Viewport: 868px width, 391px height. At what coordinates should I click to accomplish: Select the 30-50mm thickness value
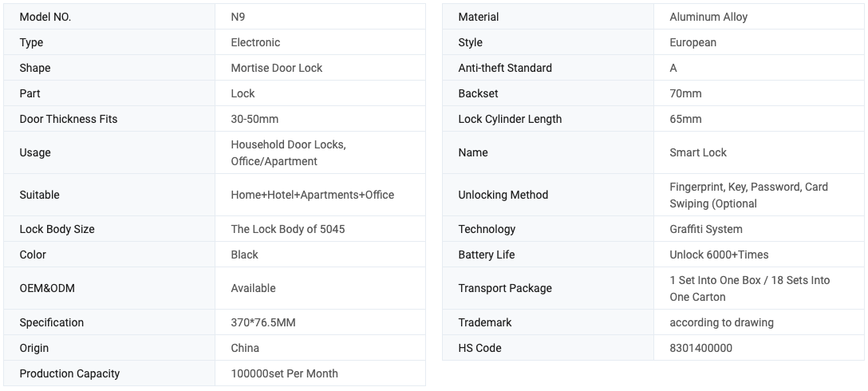(x=254, y=119)
